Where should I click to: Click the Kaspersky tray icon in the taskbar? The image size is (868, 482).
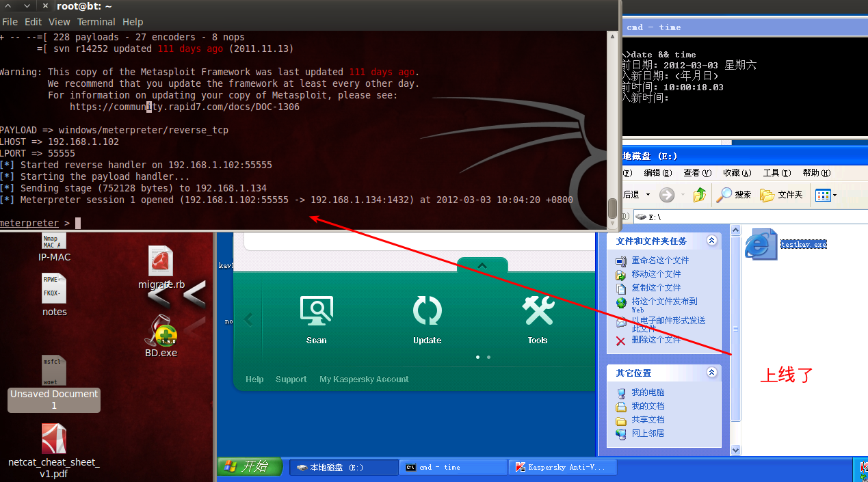pyautogui.click(x=863, y=468)
